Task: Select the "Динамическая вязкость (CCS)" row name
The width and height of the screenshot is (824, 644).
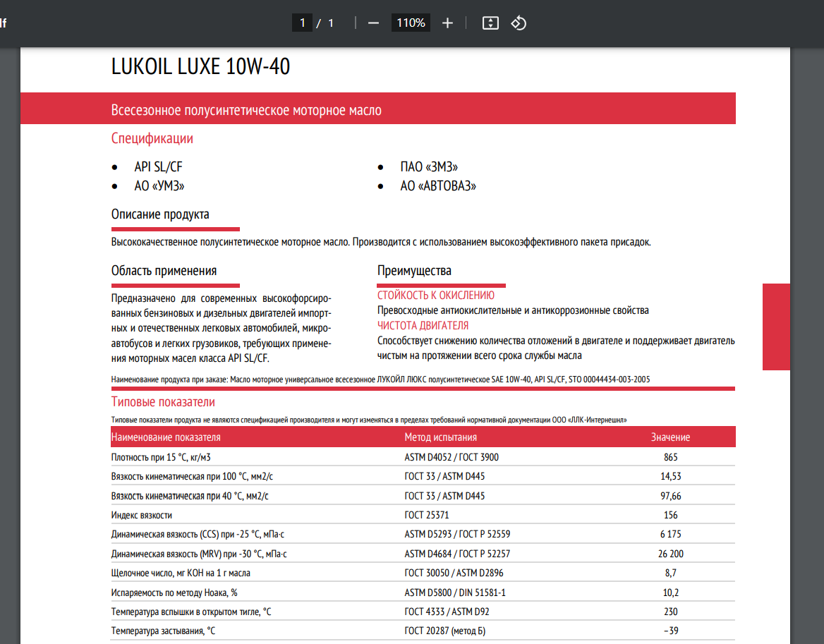Action: click(198, 534)
